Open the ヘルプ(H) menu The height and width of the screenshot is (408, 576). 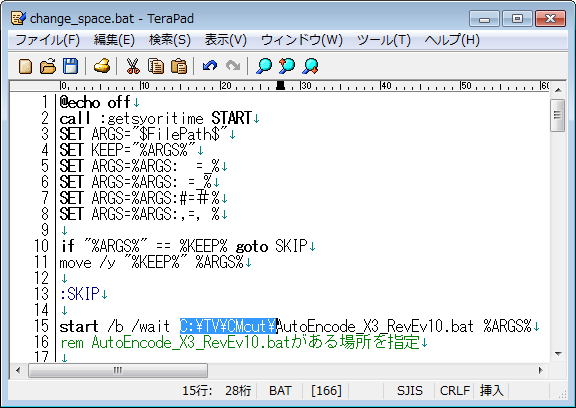pos(452,40)
